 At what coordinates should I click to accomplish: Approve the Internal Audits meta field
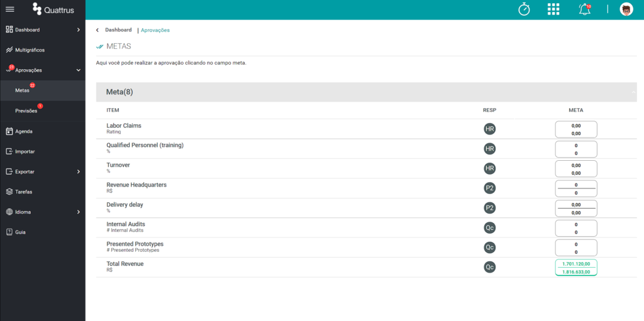576,228
